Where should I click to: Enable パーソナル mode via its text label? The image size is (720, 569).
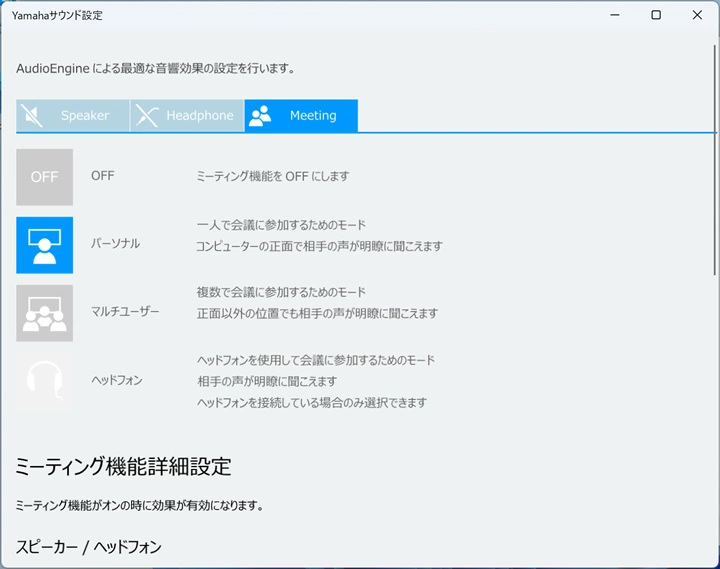point(116,244)
